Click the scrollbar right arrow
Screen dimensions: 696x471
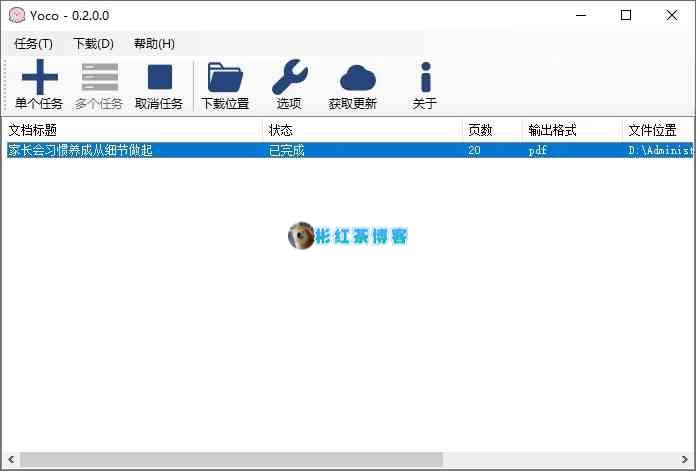pos(684,459)
